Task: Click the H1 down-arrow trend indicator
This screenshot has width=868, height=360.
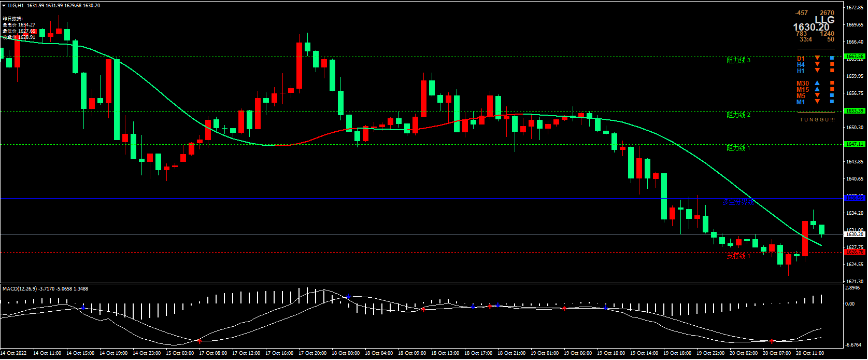Action: point(817,71)
